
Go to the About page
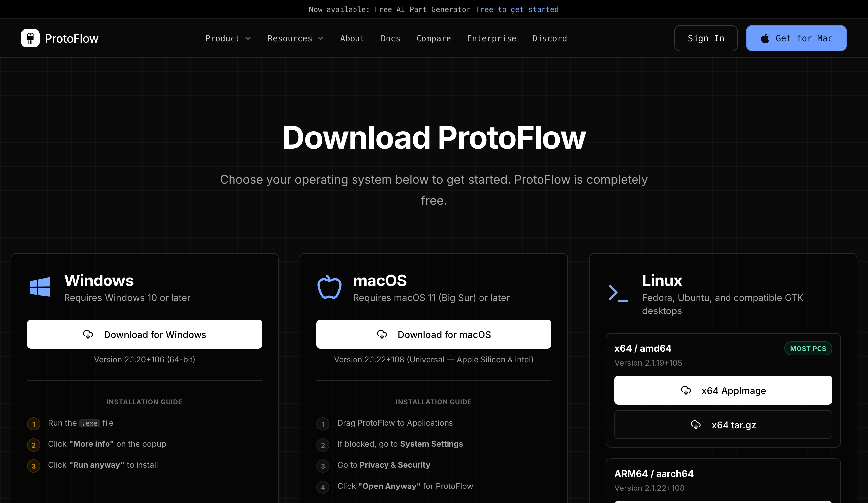(352, 38)
